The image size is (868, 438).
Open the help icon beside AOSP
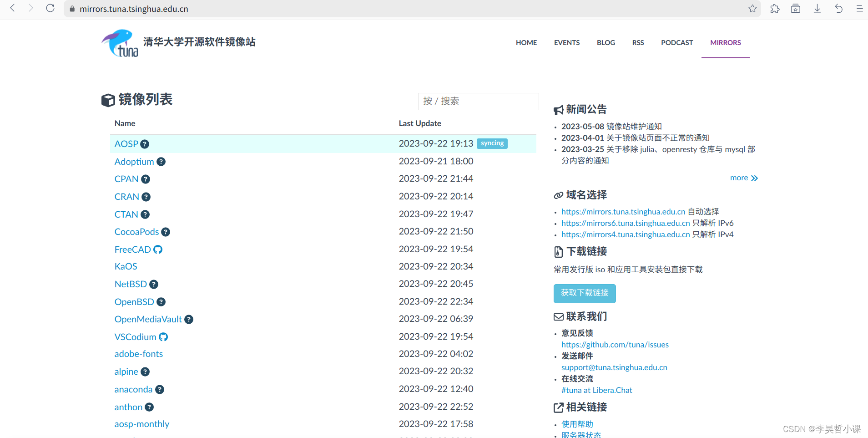(145, 144)
